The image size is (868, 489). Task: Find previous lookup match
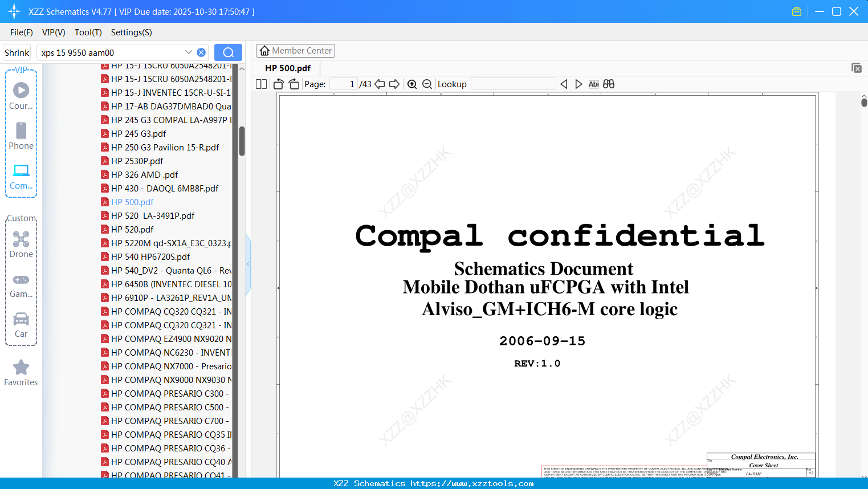point(564,84)
